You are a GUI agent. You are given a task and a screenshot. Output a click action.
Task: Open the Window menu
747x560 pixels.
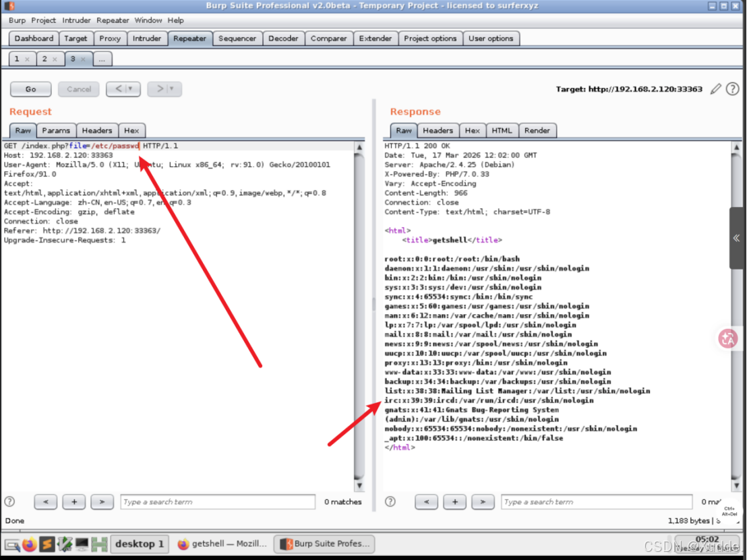[148, 20]
